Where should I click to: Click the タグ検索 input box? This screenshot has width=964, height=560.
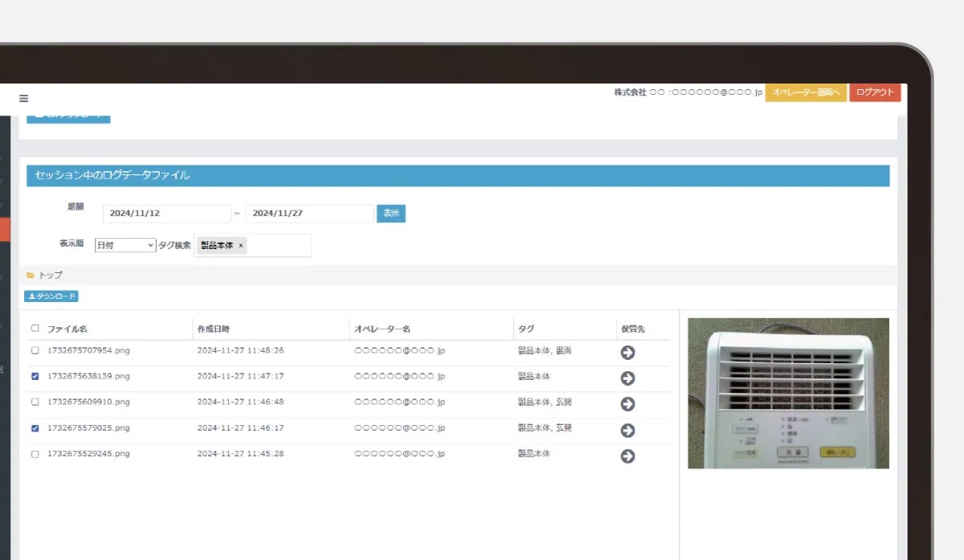point(253,246)
